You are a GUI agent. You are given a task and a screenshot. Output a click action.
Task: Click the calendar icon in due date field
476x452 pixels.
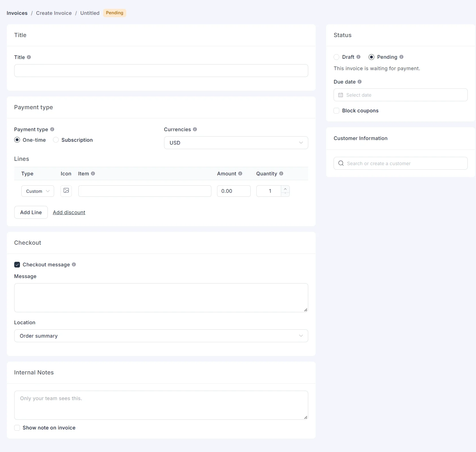[x=341, y=95]
